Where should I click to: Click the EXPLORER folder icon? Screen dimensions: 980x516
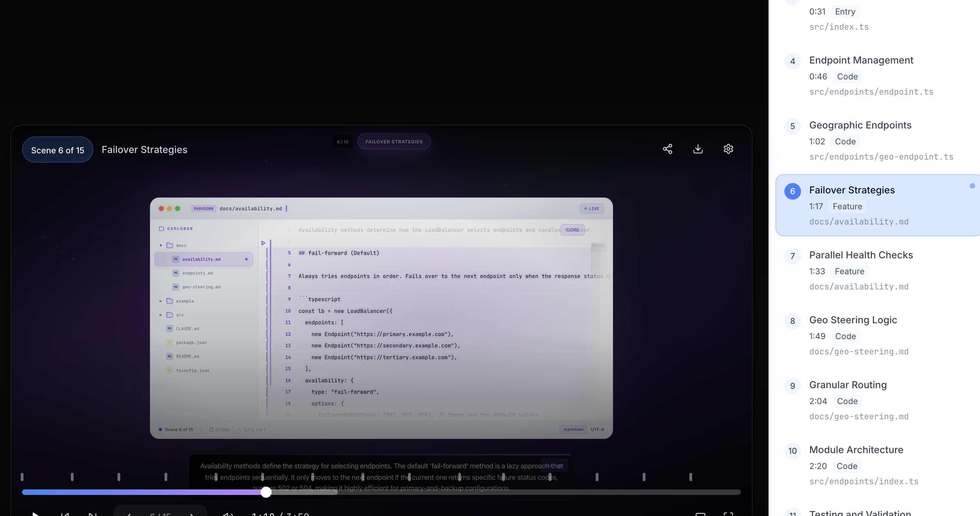[161, 229]
